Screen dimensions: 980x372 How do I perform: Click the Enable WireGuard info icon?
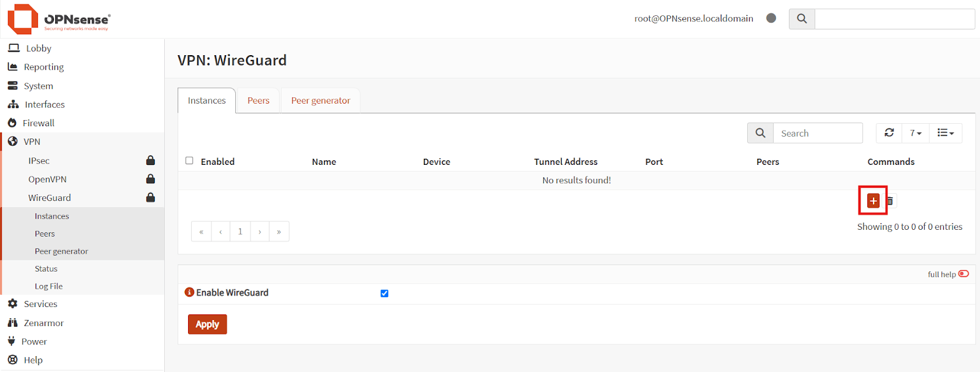pos(189,292)
